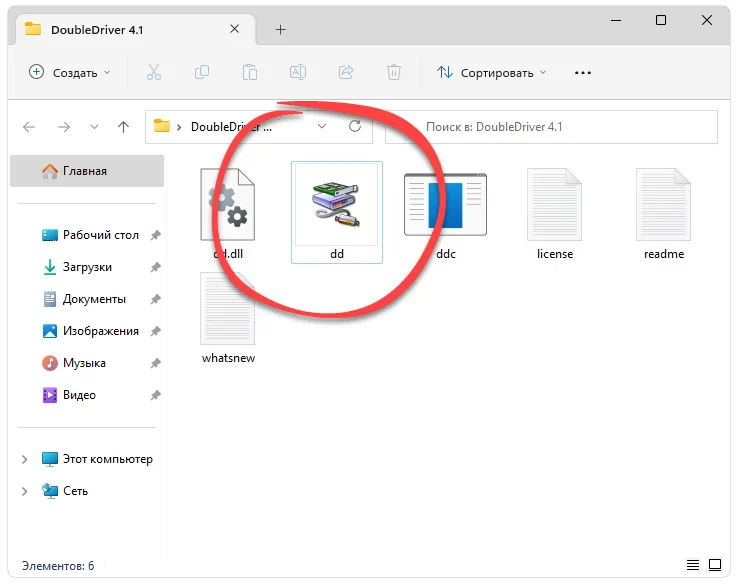
Task: Open the Создать dropdown menu
Action: point(70,72)
